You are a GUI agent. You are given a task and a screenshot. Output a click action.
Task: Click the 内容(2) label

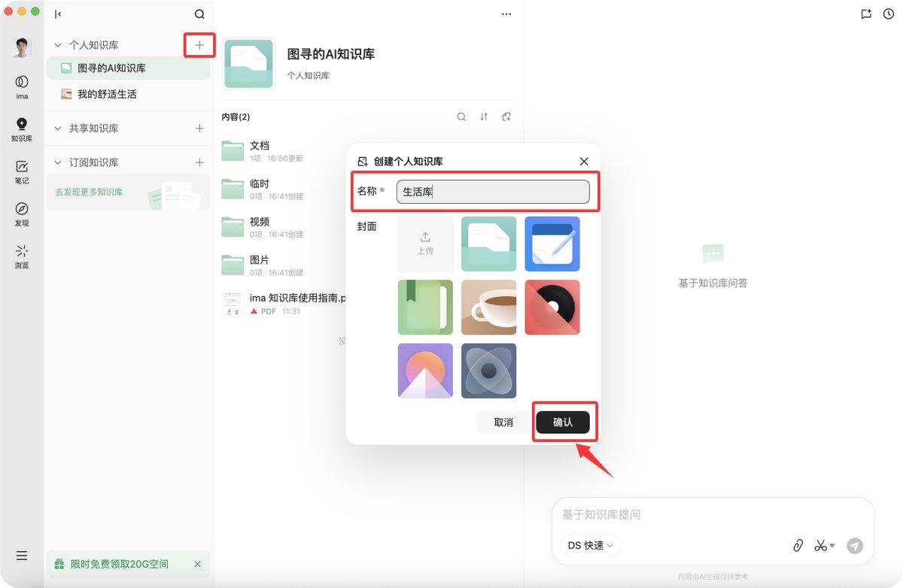[x=236, y=117]
